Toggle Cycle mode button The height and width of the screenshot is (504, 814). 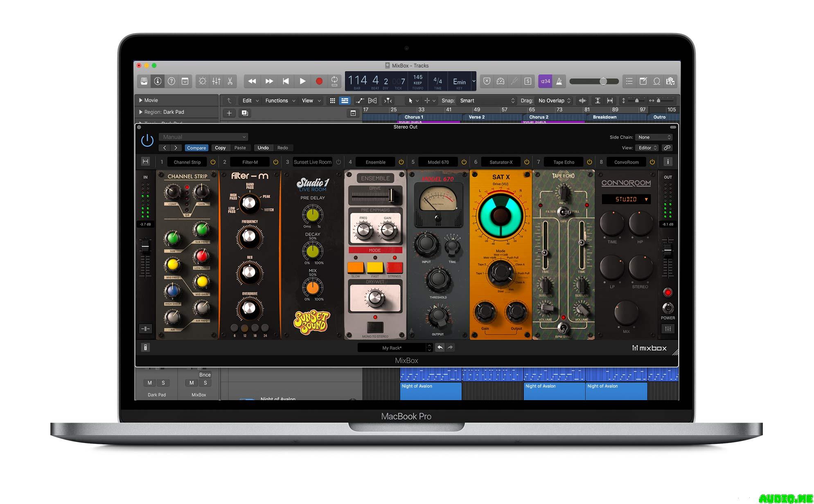(334, 81)
